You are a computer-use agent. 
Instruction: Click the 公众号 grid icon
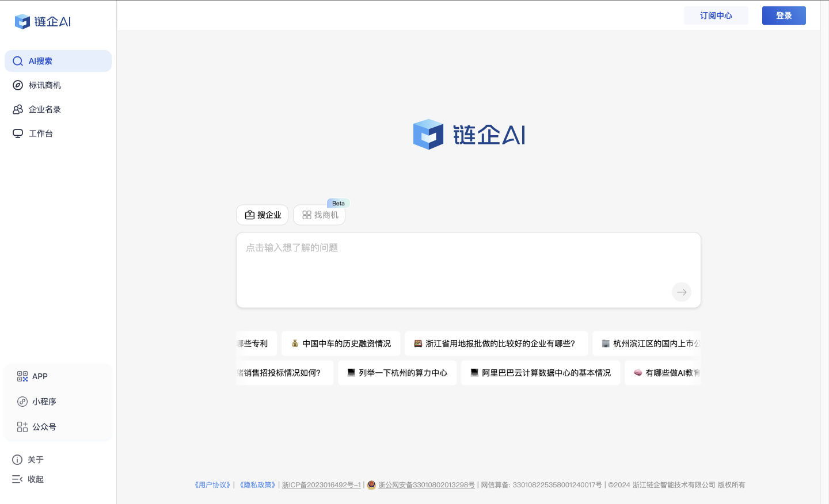click(22, 427)
